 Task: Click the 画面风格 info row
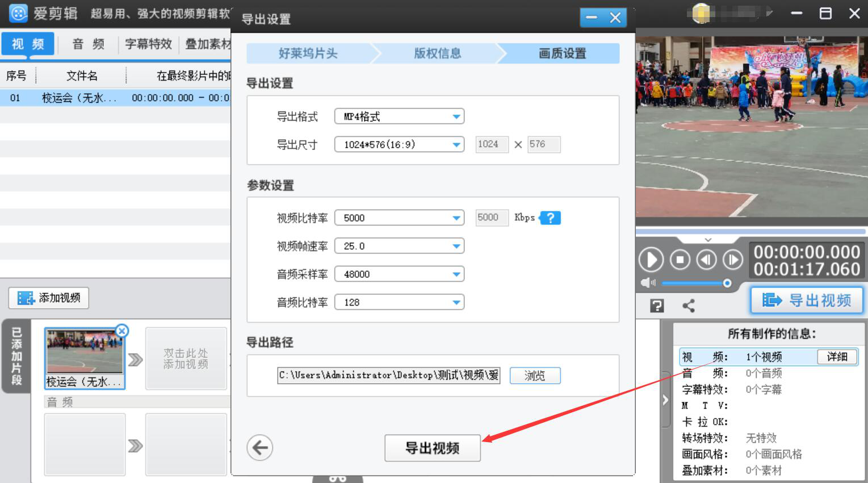pos(768,454)
